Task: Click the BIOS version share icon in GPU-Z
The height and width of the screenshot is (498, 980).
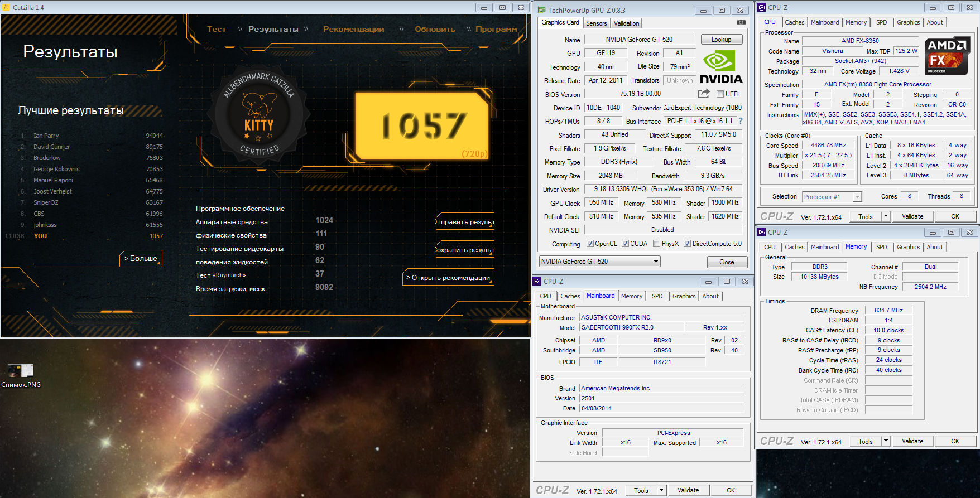Action: pos(704,94)
